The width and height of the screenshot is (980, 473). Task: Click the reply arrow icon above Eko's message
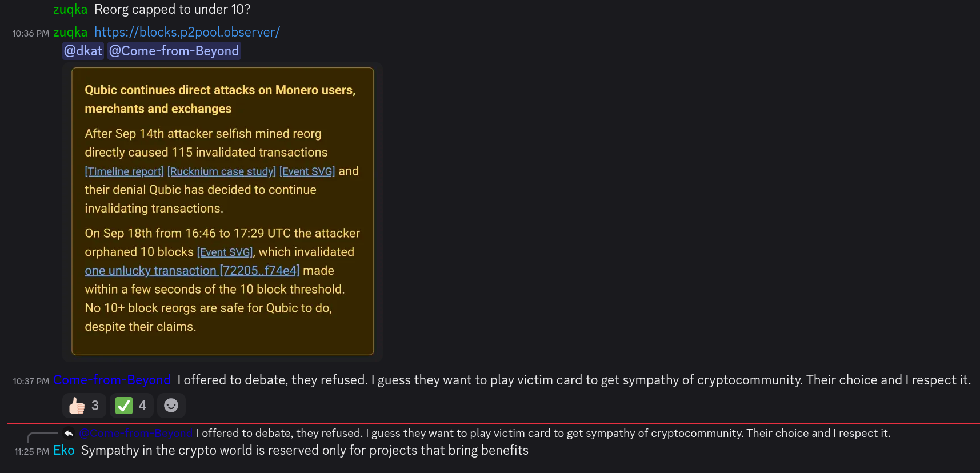(69, 433)
